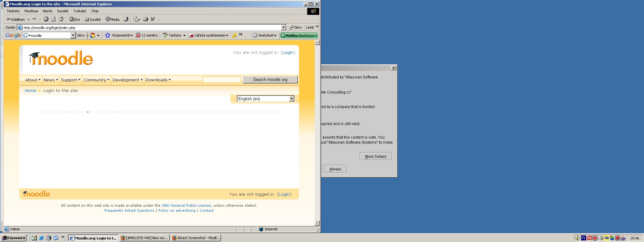
Task: Click the Edellinen back button
Action: pyautogui.click(x=15, y=19)
